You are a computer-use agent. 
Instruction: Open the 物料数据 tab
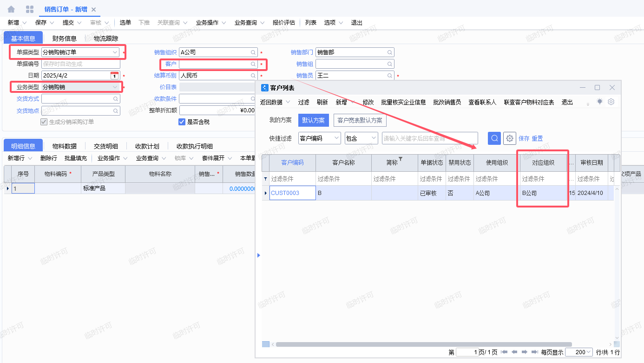tap(64, 146)
